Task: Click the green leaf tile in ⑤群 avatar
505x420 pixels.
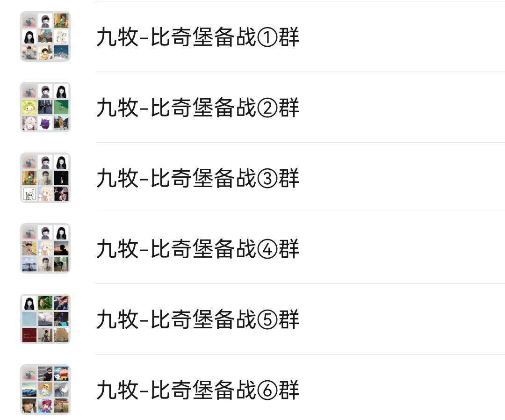Action: click(x=45, y=303)
